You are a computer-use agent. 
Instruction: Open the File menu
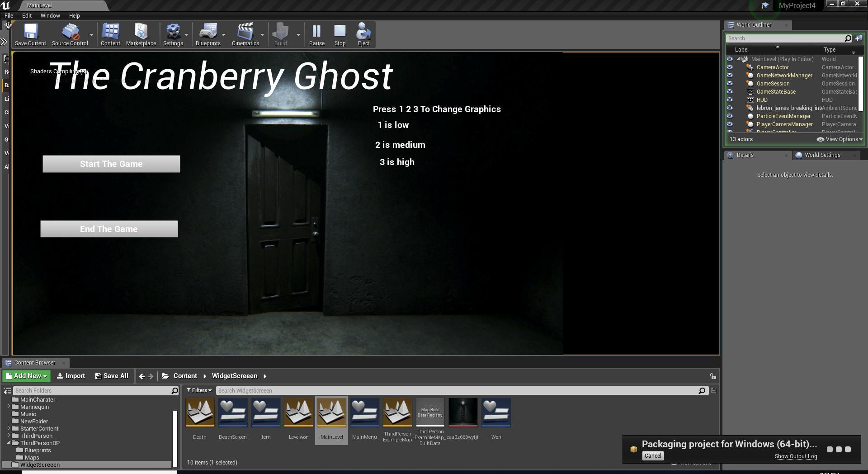(x=9, y=15)
